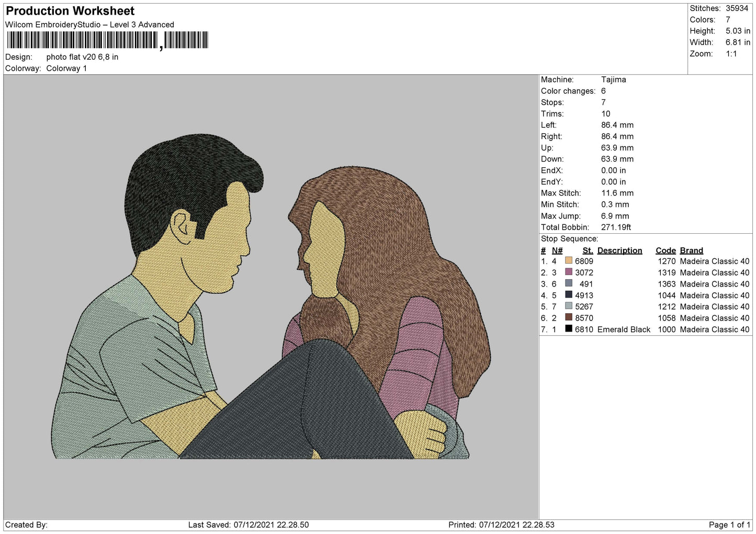Click the Width value 6.81 in
This screenshot has height=534, width=756.
point(738,42)
